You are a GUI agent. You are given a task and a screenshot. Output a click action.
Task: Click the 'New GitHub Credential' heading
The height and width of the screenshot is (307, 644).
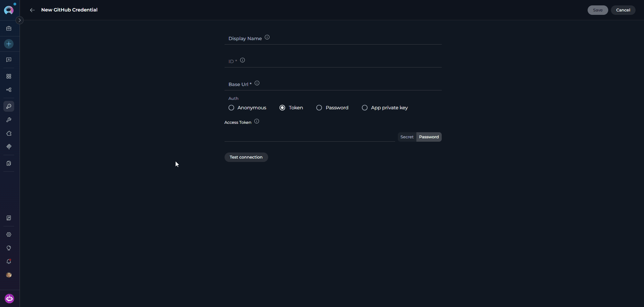(69, 10)
